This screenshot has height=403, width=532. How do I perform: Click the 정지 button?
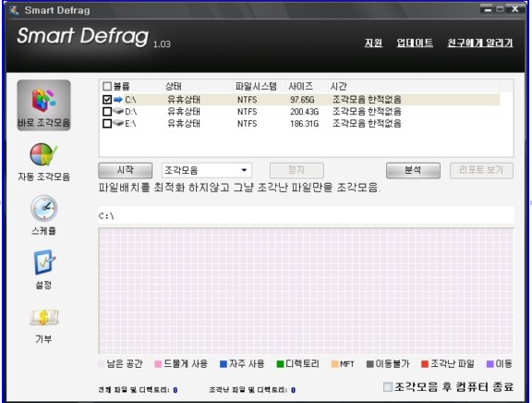[x=296, y=170]
